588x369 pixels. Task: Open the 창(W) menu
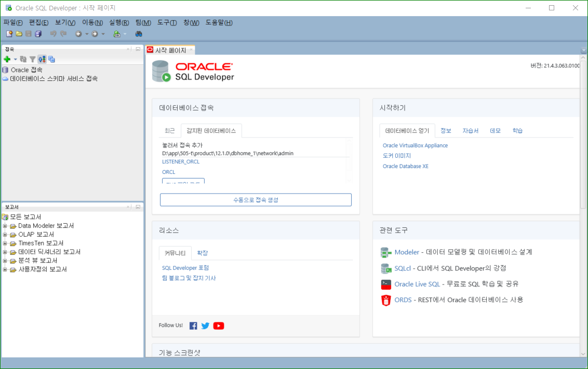(191, 22)
